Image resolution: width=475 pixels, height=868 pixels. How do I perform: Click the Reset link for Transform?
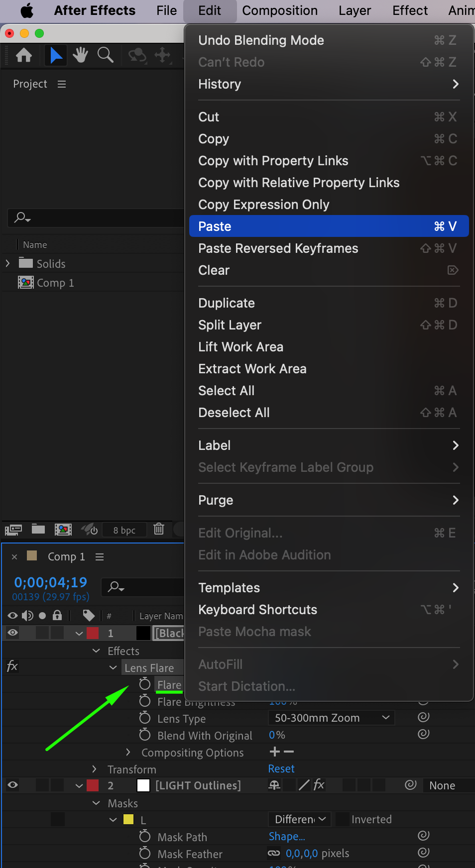tap(281, 769)
